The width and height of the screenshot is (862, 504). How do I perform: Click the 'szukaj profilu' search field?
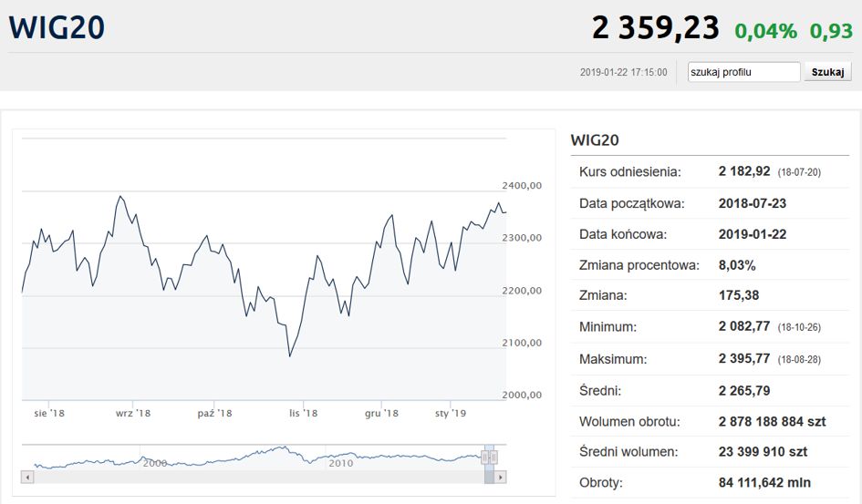click(x=743, y=72)
